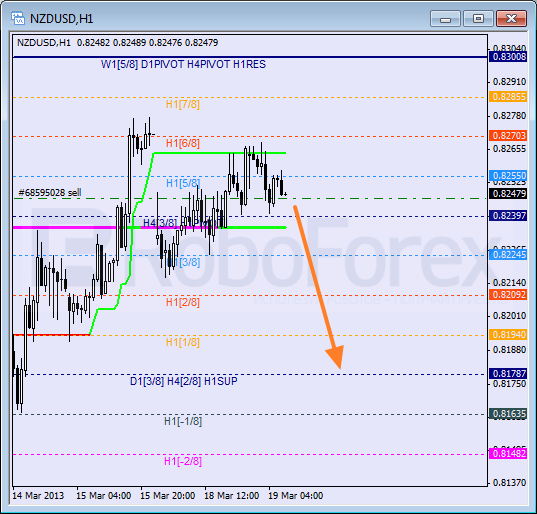The height and width of the screenshot is (514, 537).
Task: Select the 19 Mar 04:00 time marker
Action: click(x=296, y=496)
